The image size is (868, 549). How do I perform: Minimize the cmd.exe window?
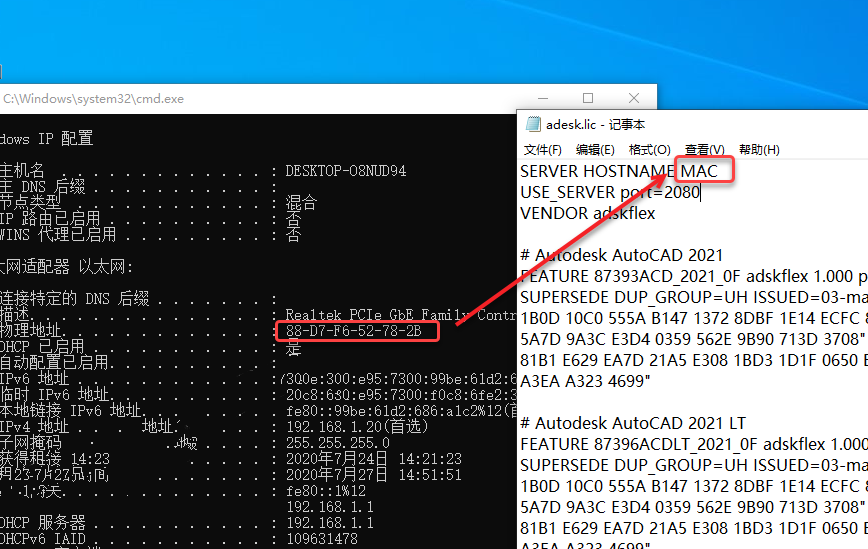click(543, 99)
